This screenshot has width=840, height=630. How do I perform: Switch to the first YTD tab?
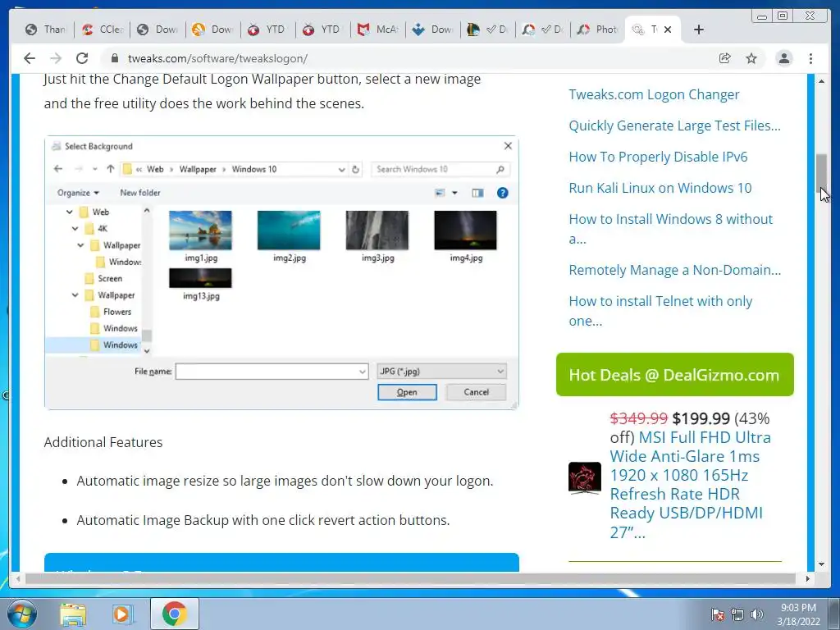click(x=267, y=30)
